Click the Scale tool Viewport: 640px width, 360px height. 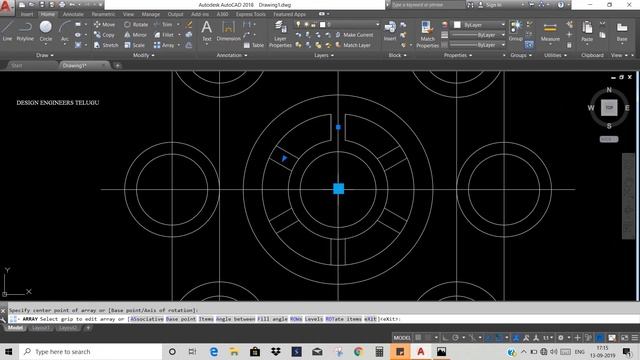[134, 45]
